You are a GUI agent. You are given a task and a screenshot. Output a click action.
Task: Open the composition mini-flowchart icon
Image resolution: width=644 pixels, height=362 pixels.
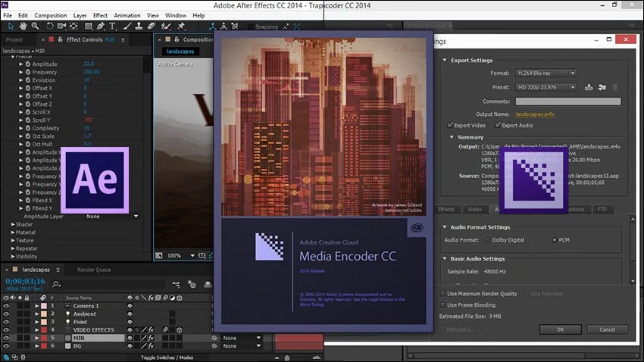[176, 284]
